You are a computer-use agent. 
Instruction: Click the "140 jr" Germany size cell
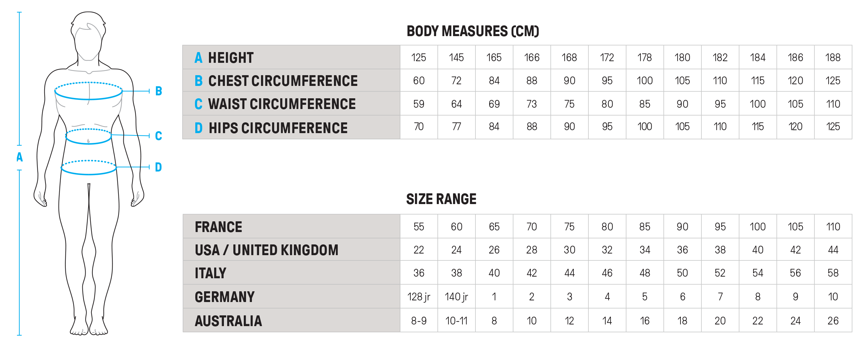(x=456, y=296)
